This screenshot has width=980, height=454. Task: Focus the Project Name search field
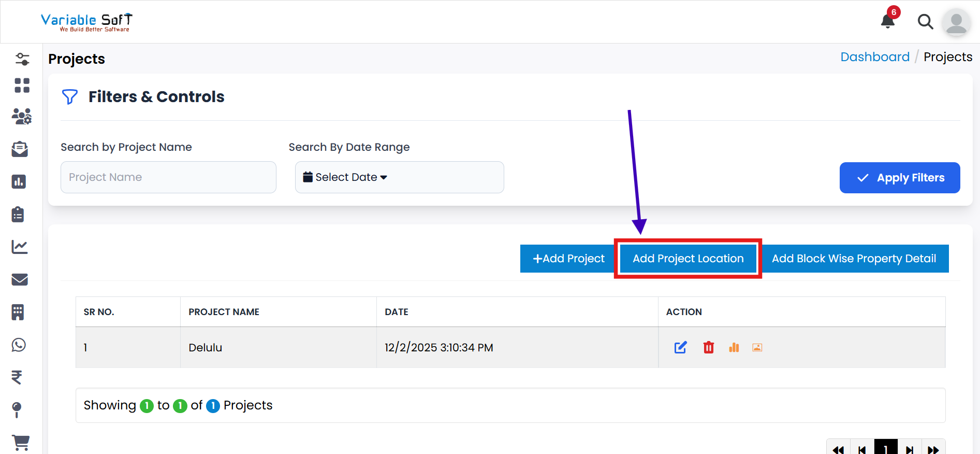coord(168,177)
